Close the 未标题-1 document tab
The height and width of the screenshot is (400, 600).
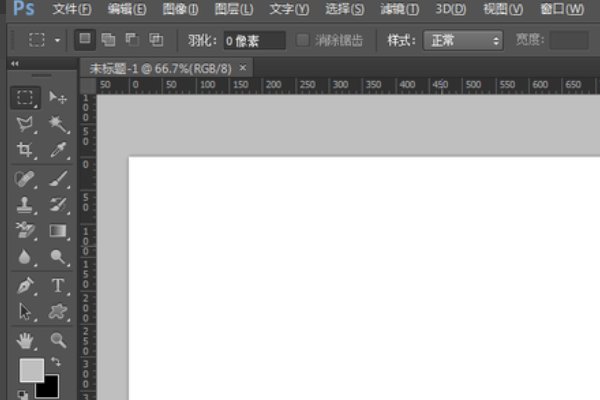(x=243, y=68)
